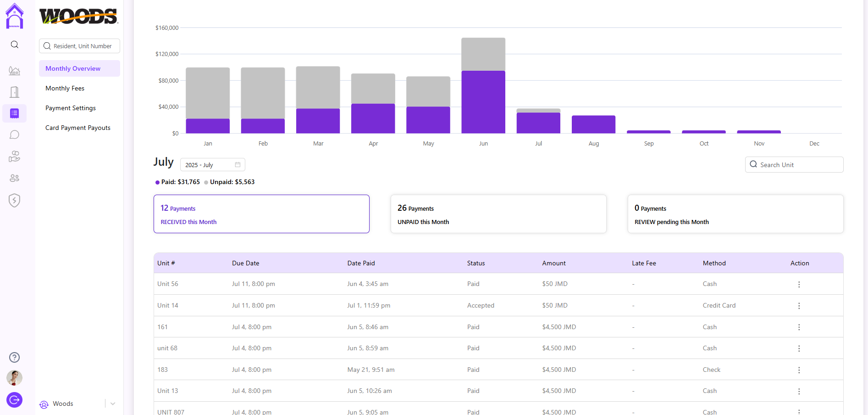
Task: Select the payments list icon in sidebar
Action: 15,113
